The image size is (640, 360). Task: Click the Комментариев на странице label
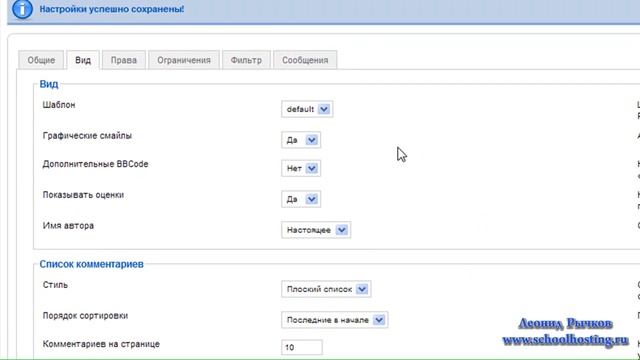point(101,344)
